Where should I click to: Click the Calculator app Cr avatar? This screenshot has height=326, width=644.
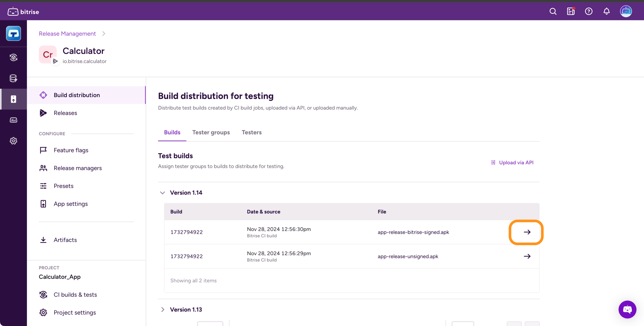48,54
